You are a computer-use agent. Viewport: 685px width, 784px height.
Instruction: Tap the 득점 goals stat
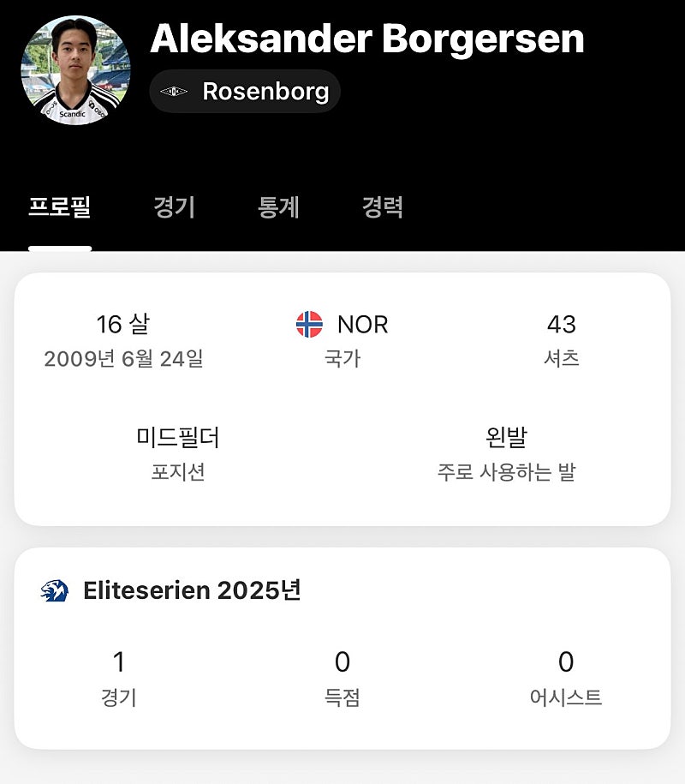coord(342,662)
